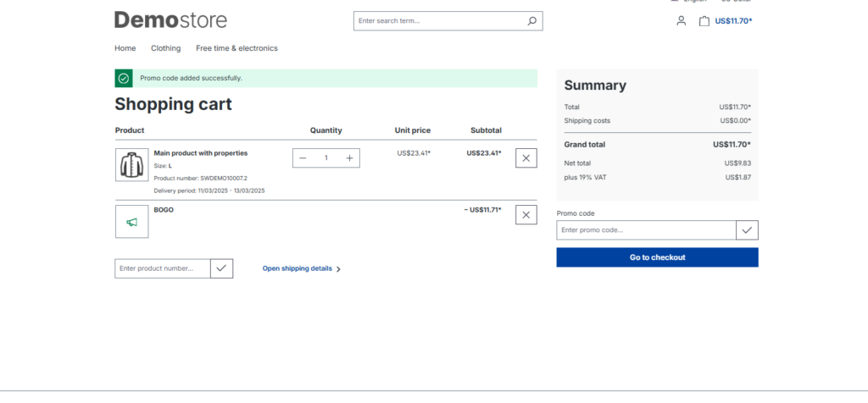Image resolution: width=868 pixels, height=403 pixels.
Task: Click the BOGO megaphone promotion icon
Action: pos(131,222)
